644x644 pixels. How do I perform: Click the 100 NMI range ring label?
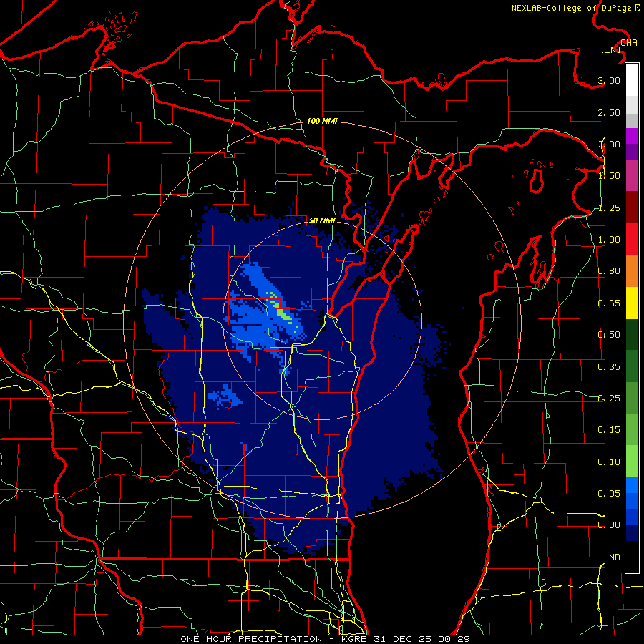[322, 121]
